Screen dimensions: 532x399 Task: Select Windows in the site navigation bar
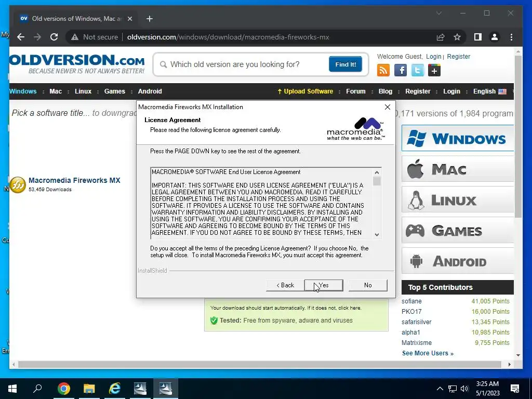(23, 91)
